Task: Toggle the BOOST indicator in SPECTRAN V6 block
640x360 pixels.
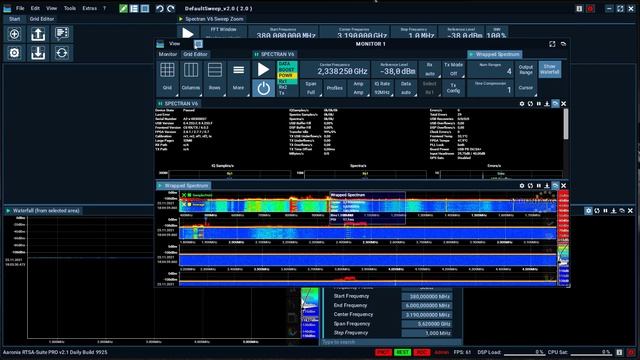Action: (x=287, y=70)
